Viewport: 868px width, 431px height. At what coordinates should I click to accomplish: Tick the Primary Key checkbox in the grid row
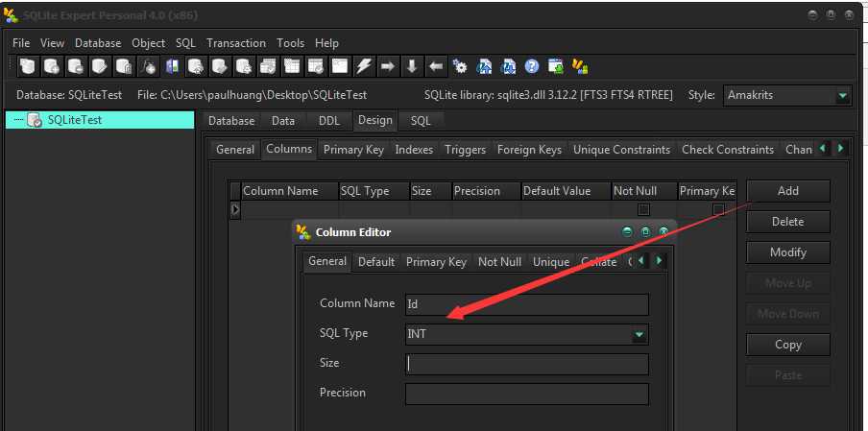718,209
